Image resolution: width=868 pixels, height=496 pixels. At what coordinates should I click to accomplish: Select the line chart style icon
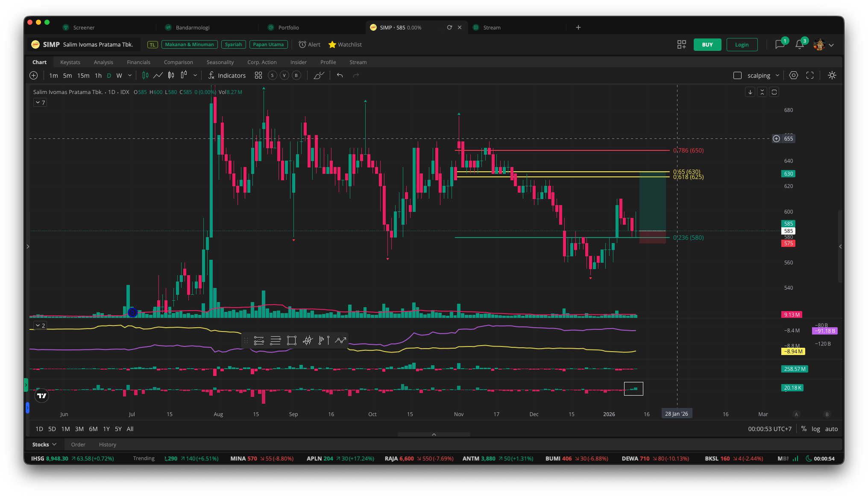tap(158, 76)
